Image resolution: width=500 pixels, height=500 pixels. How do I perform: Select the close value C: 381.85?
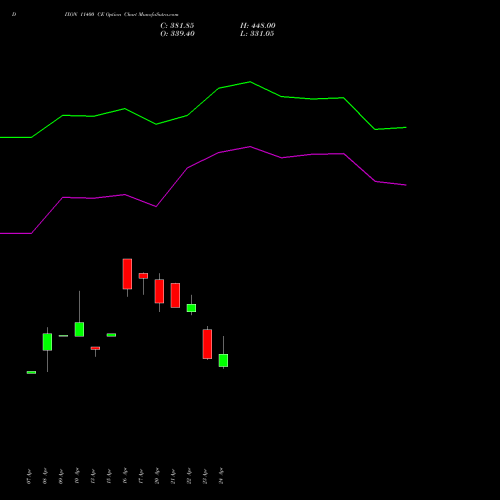tap(177, 26)
